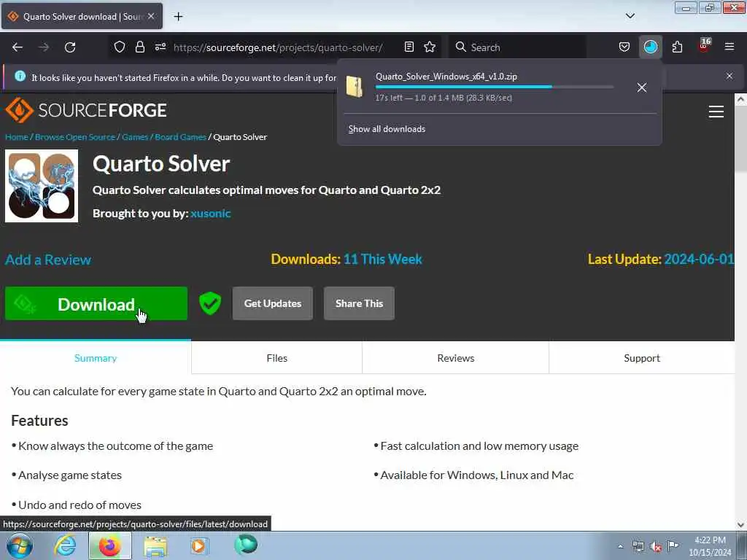Cancel the Quarto_Solver zip download

tap(642, 87)
